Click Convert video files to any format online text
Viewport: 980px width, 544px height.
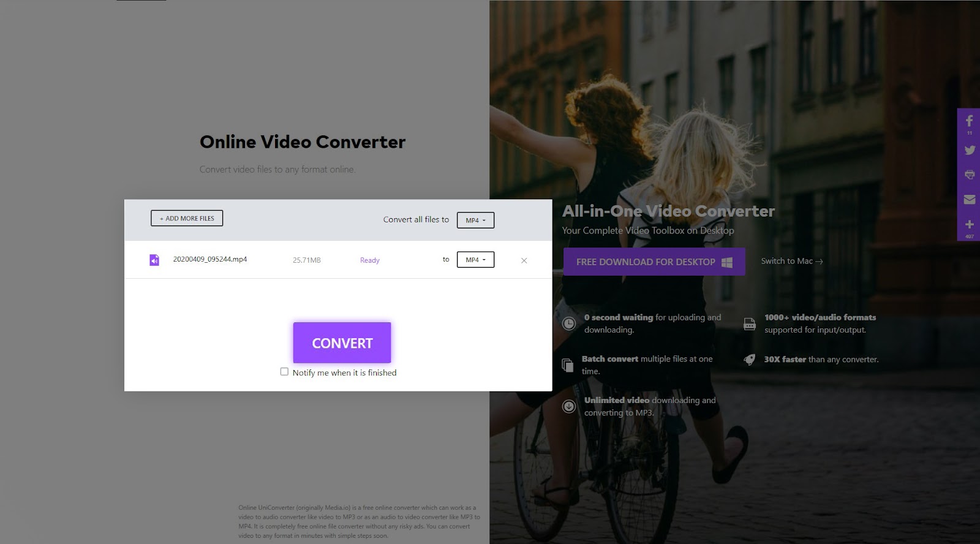(x=277, y=169)
